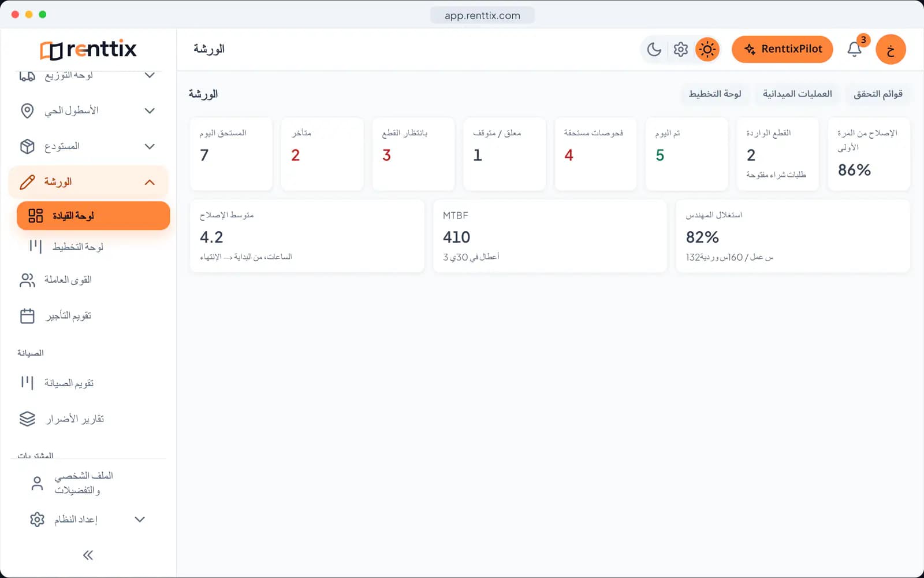Click the pencil icon for الورشة
The height and width of the screenshot is (578, 924).
[27, 182]
